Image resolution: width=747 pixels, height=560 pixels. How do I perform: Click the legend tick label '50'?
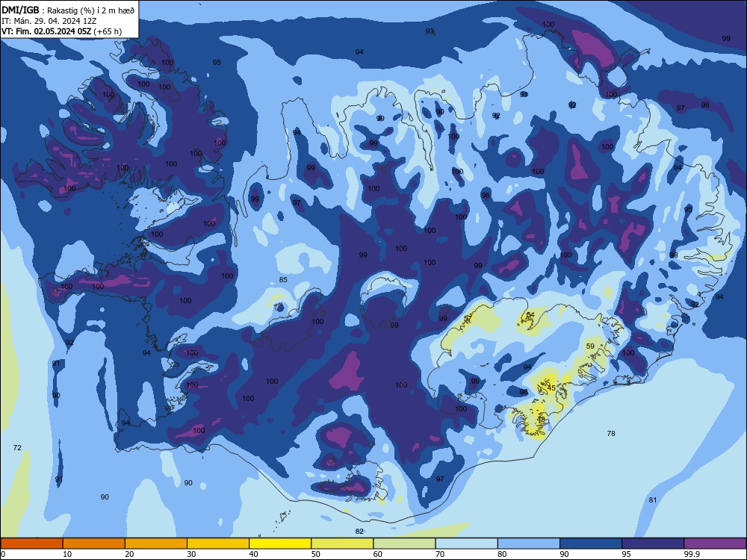click(316, 554)
